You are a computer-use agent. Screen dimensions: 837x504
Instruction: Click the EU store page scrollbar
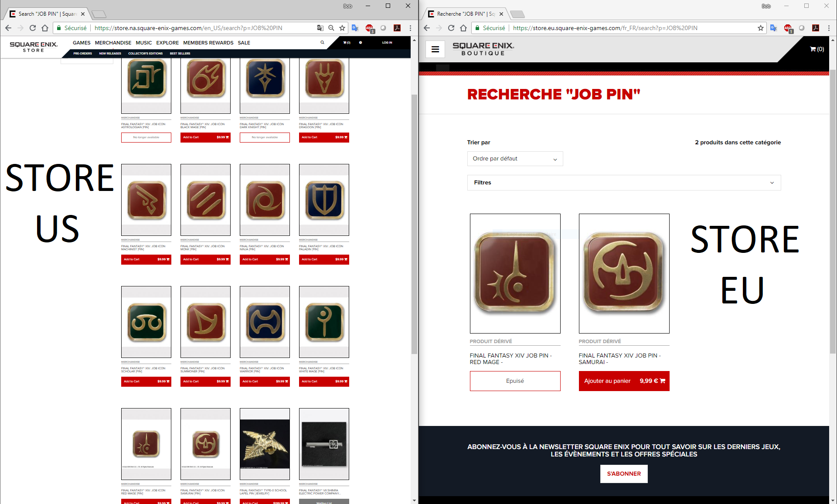[x=833, y=211]
